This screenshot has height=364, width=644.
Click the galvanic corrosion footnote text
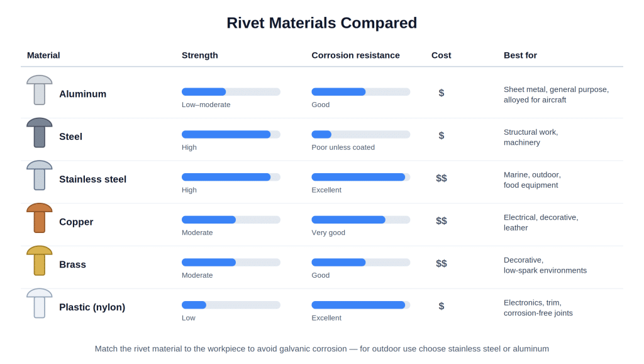(x=321, y=349)
